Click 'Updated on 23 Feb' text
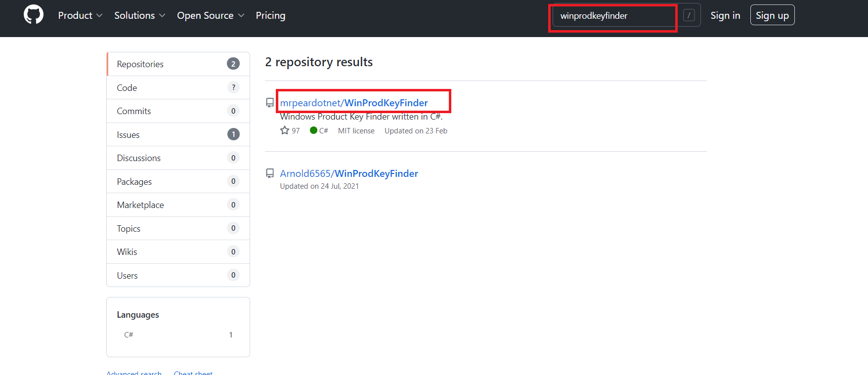The height and width of the screenshot is (375, 868). point(416,131)
